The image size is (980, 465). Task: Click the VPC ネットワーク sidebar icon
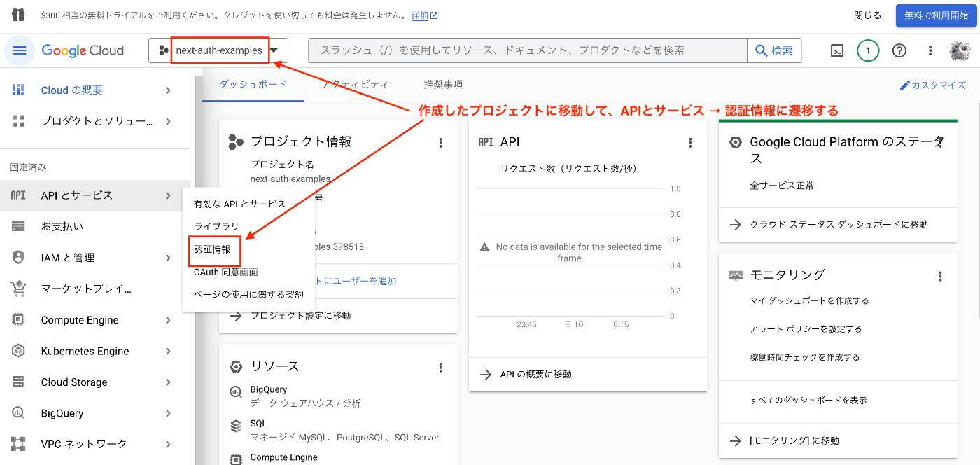(x=18, y=444)
